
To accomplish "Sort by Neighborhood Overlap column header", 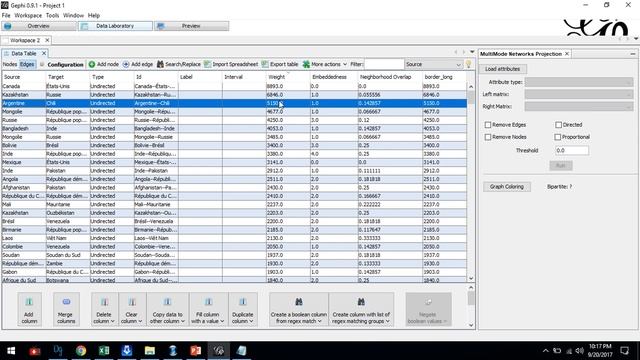I will click(x=390, y=77).
